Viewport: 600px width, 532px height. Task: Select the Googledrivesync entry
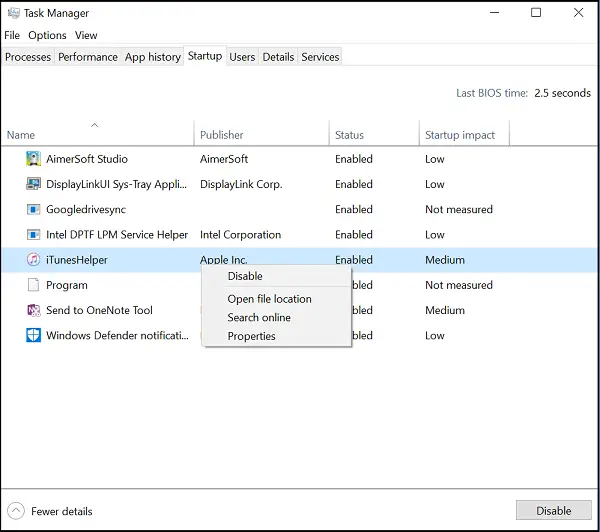86,209
